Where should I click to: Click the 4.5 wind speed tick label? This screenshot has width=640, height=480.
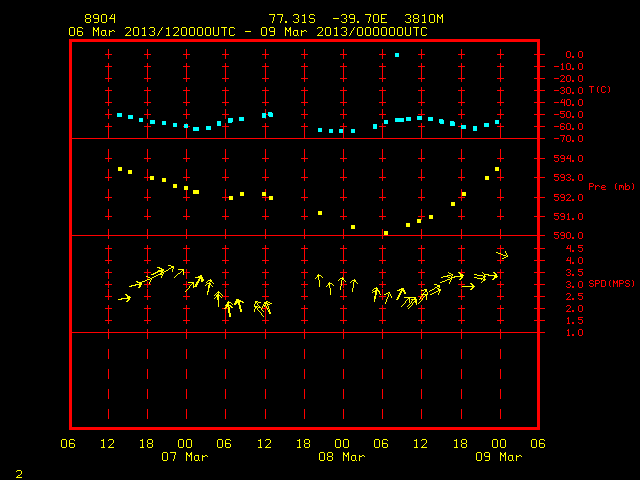pyautogui.click(x=574, y=249)
